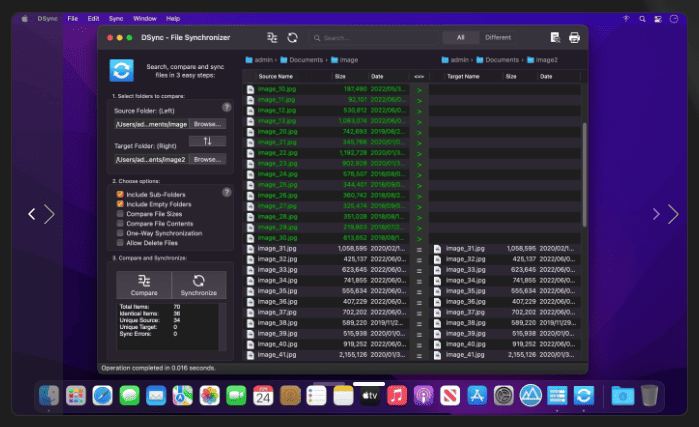Swap source and target folders with the arrows button
The height and width of the screenshot is (427, 699).
[x=207, y=141]
